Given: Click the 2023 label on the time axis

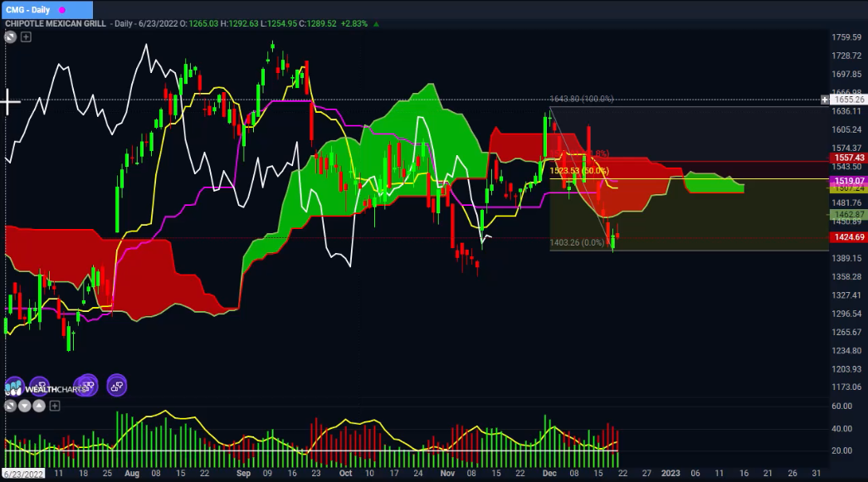Looking at the screenshot, I should [x=671, y=473].
